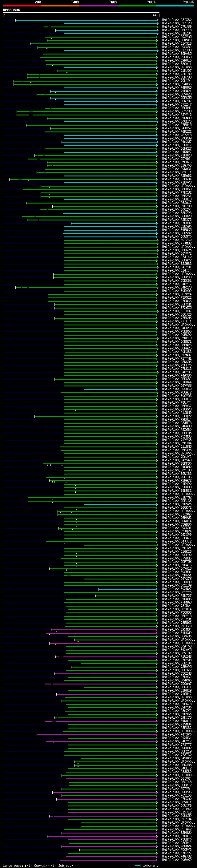Select the UniRef100_Q2UIB0 label
This screenshot has width=197, height=868.
177,74
